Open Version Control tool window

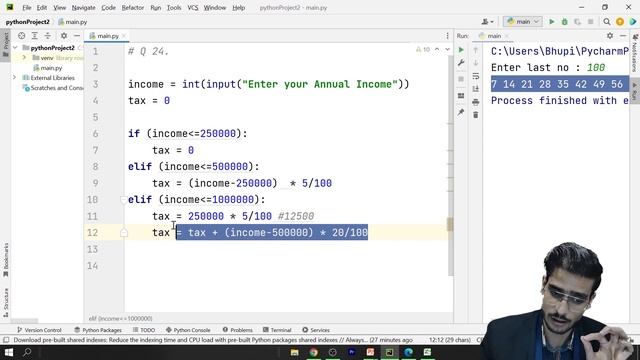point(39,330)
